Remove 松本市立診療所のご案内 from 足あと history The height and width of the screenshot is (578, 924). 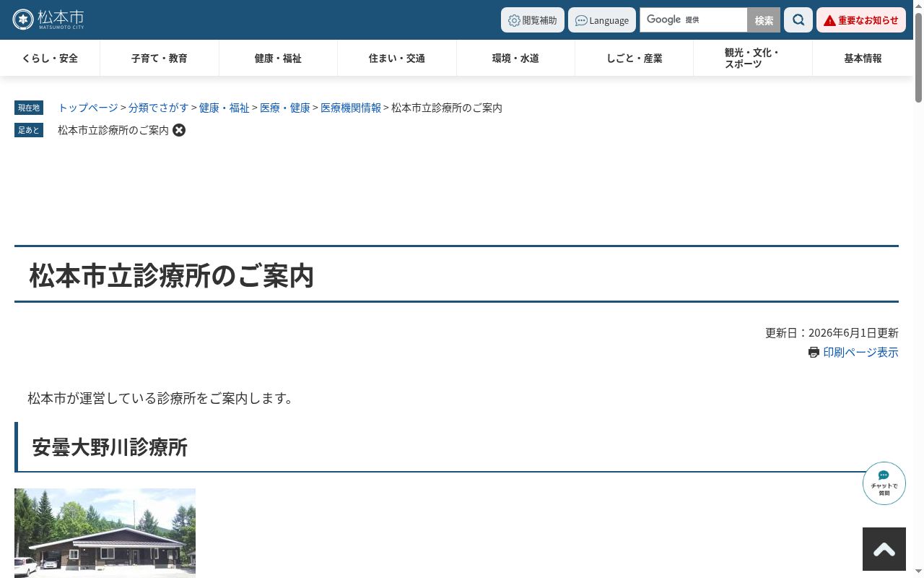(x=179, y=130)
